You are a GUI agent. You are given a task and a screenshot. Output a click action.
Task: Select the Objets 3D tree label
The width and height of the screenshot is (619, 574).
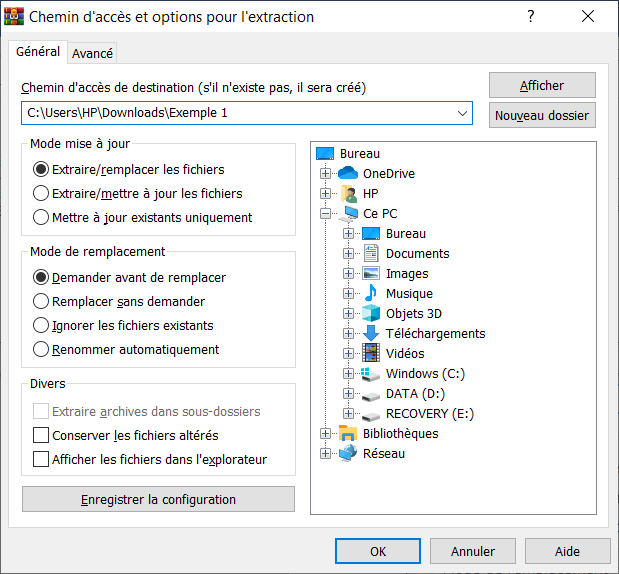pyautogui.click(x=414, y=313)
